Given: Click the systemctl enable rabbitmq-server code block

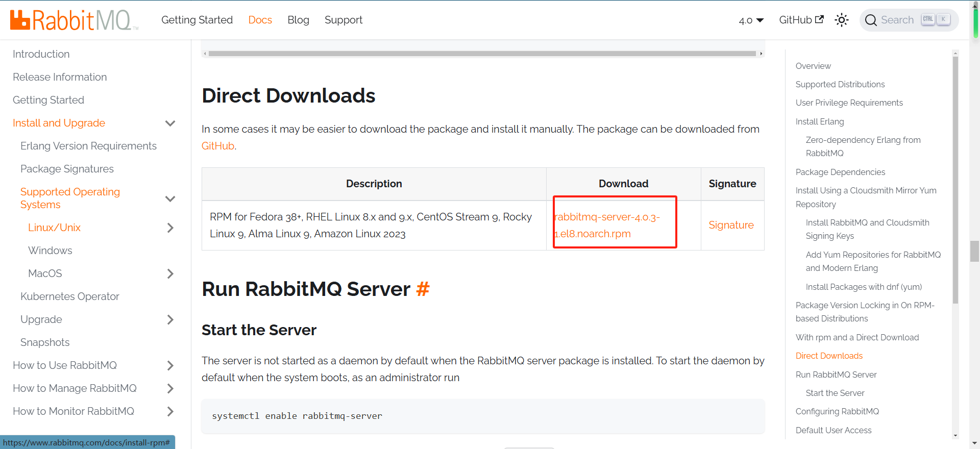Looking at the screenshot, I should [x=483, y=416].
